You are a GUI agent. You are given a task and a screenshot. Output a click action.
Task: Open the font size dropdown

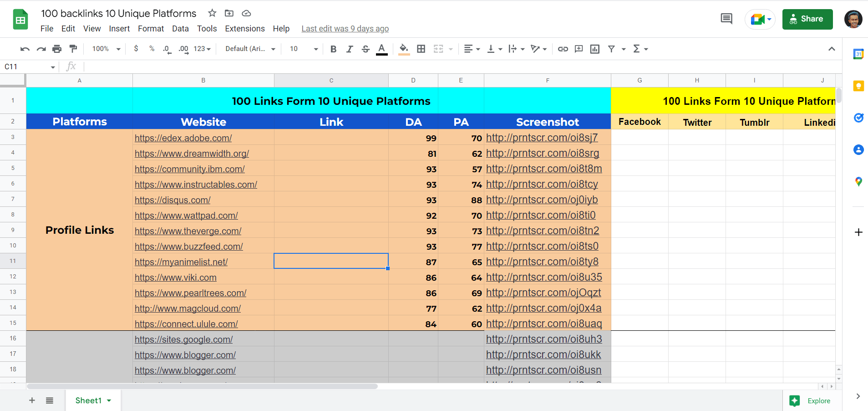tap(304, 49)
